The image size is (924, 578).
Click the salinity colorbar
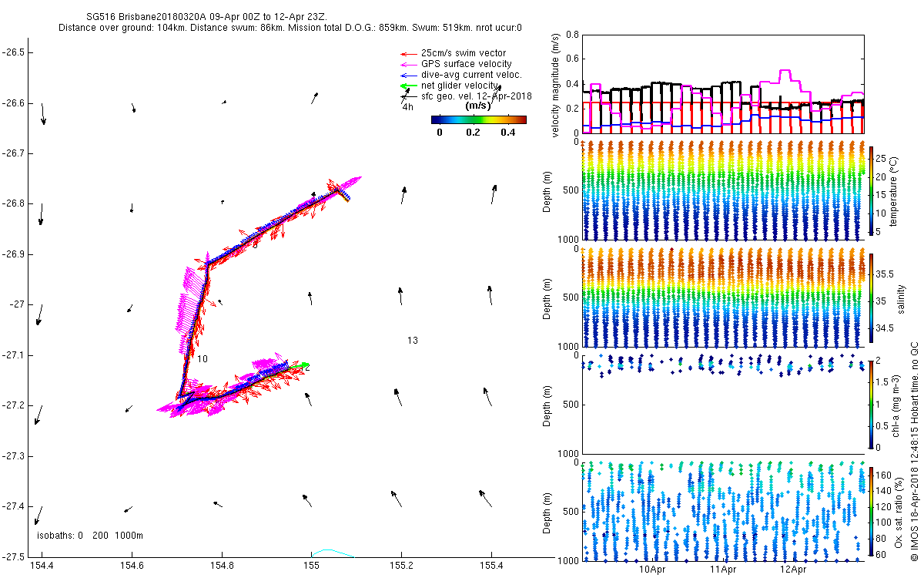(x=871, y=298)
